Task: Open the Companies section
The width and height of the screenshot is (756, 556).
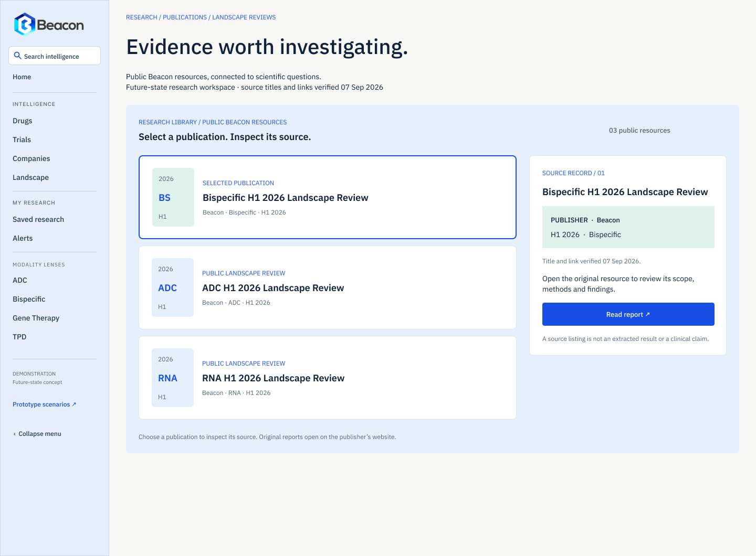Action: pos(31,158)
